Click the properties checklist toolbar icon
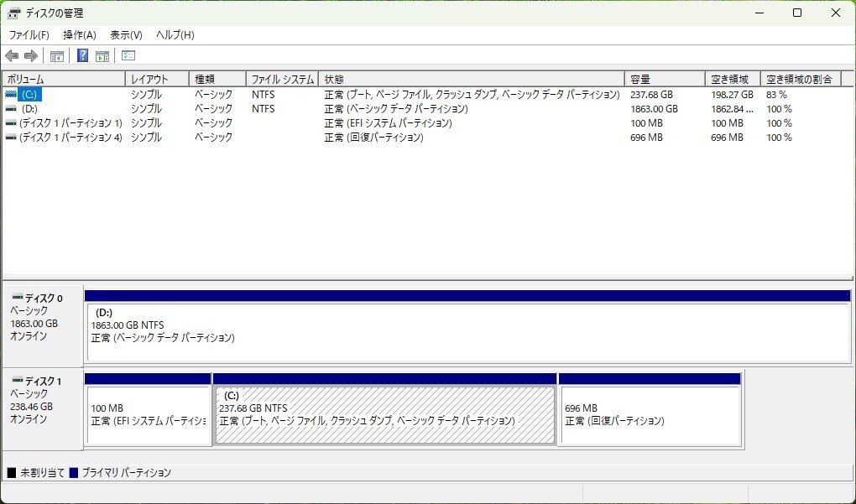This screenshot has width=856, height=504. (x=128, y=55)
